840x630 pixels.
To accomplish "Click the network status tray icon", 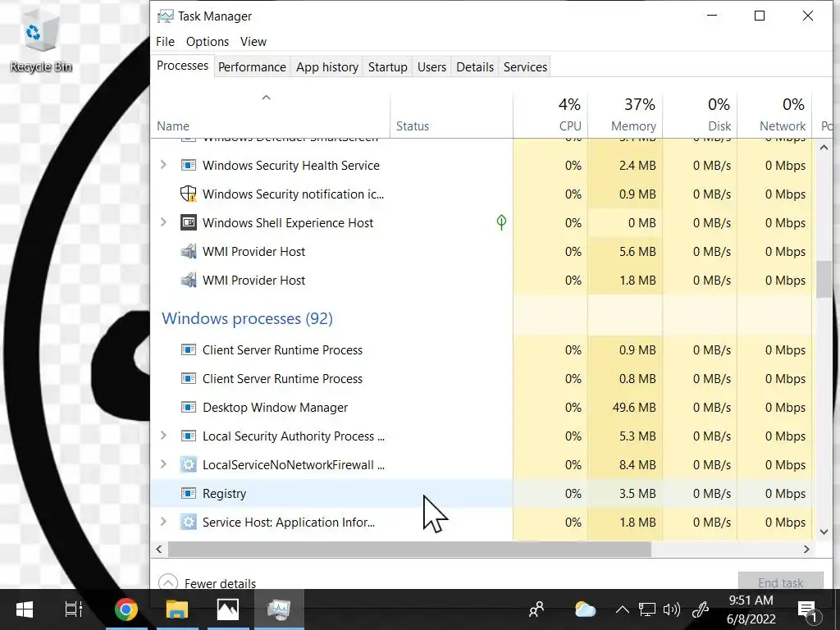I will coord(646,609).
